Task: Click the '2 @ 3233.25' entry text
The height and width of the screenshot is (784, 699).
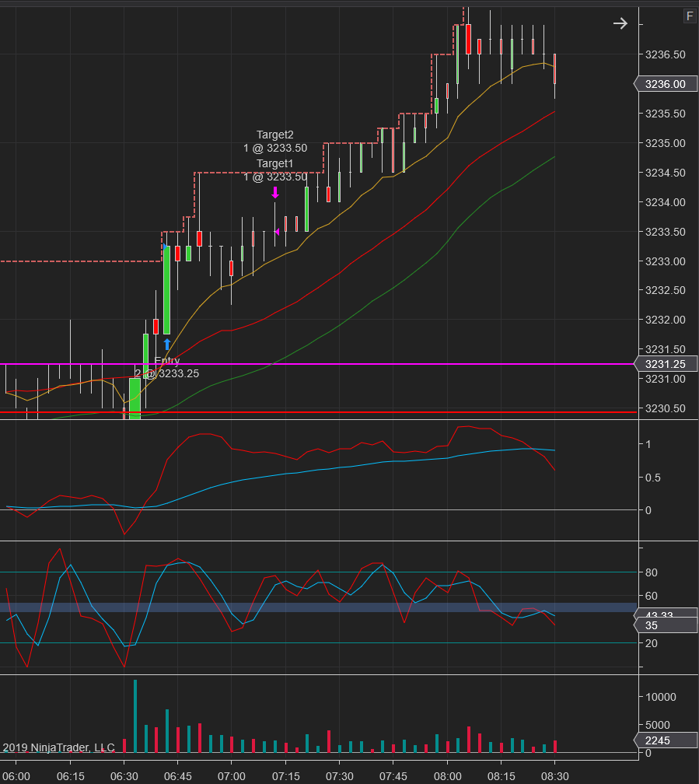Action: coord(167,373)
